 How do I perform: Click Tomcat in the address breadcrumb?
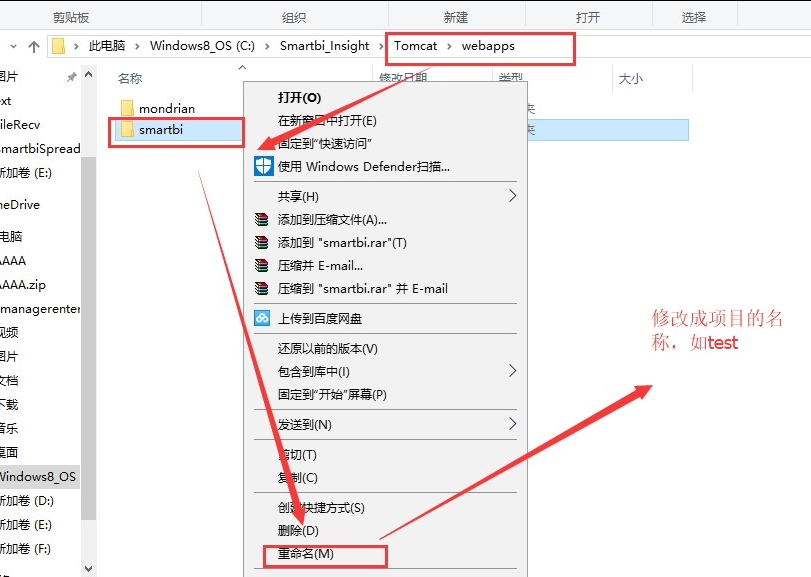tap(416, 46)
